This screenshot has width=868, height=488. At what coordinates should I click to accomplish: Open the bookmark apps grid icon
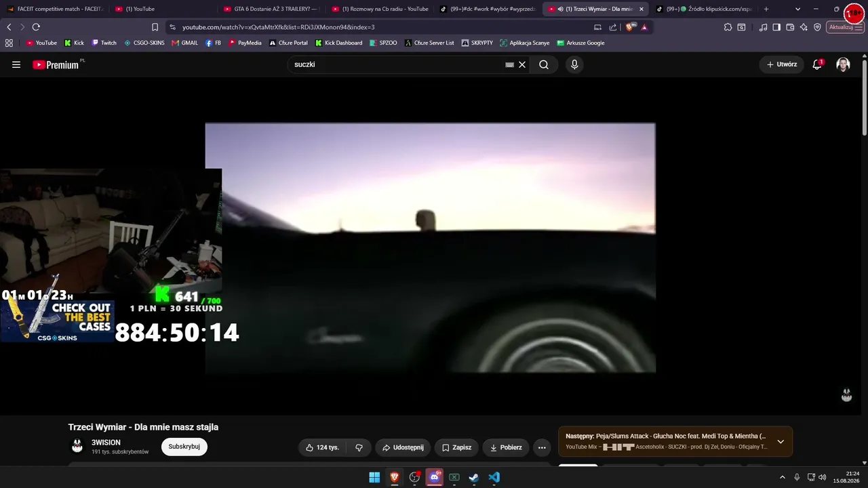[9, 43]
